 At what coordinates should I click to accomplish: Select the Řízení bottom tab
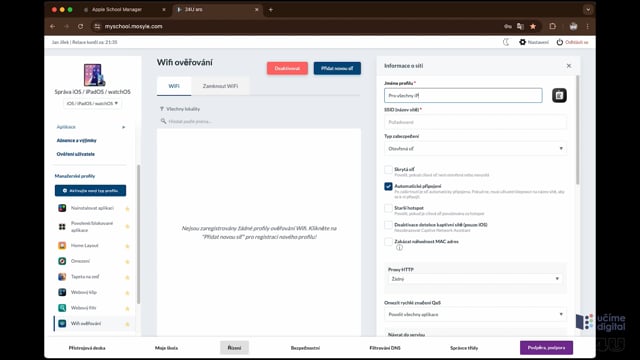[234, 348]
